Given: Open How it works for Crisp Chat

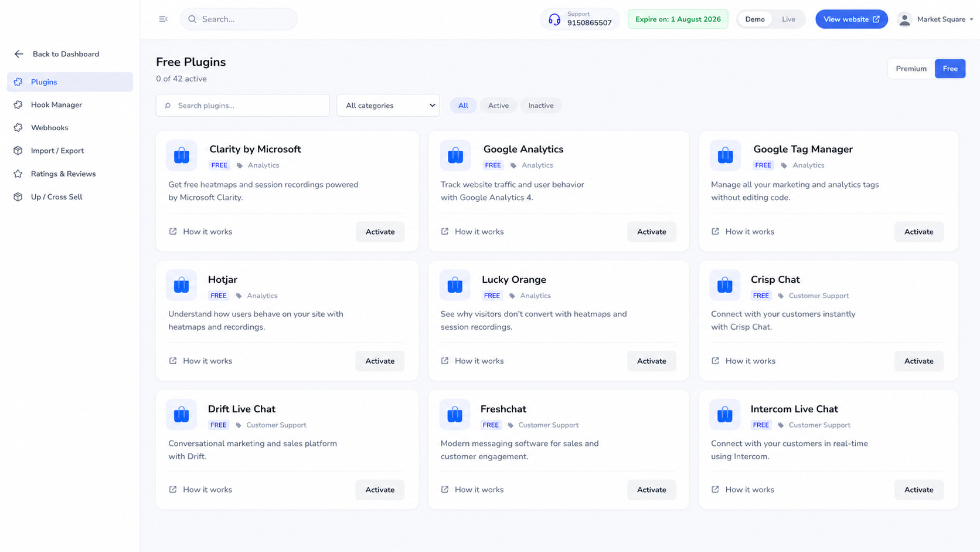Looking at the screenshot, I should (x=743, y=361).
